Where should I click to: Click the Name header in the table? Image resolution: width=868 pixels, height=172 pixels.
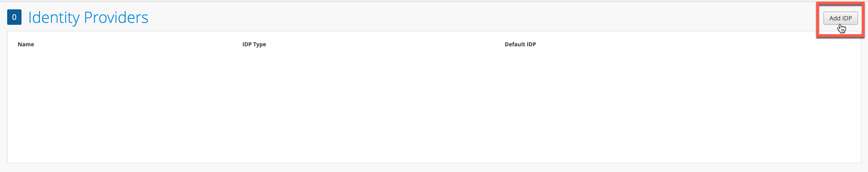click(x=26, y=44)
